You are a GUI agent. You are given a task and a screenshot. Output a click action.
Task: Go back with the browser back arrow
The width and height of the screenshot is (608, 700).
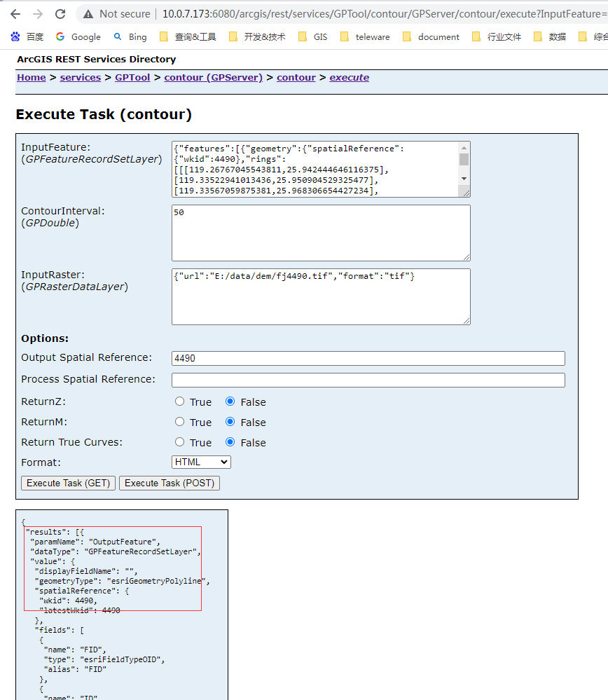15,14
